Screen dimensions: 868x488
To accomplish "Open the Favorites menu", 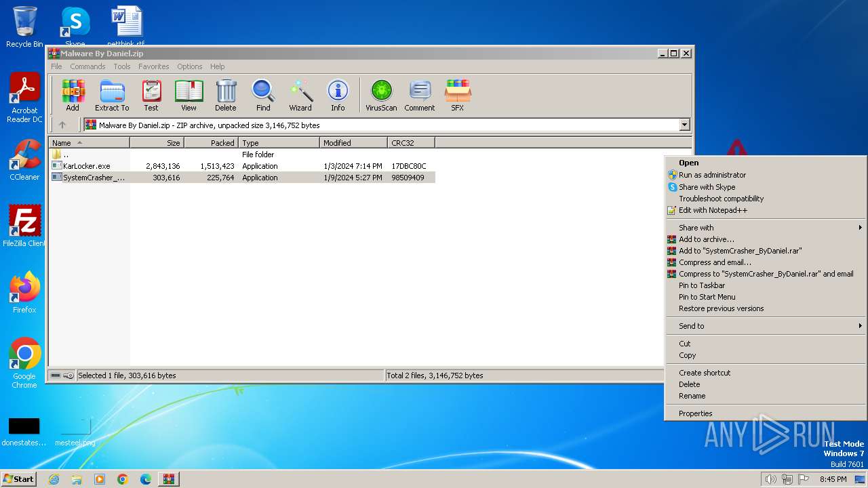I will [154, 66].
